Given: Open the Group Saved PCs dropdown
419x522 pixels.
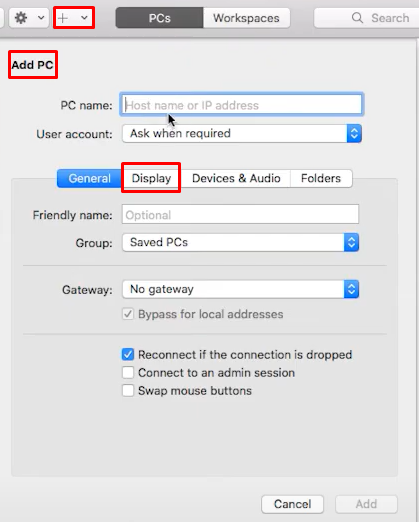Looking at the screenshot, I should click(240, 242).
